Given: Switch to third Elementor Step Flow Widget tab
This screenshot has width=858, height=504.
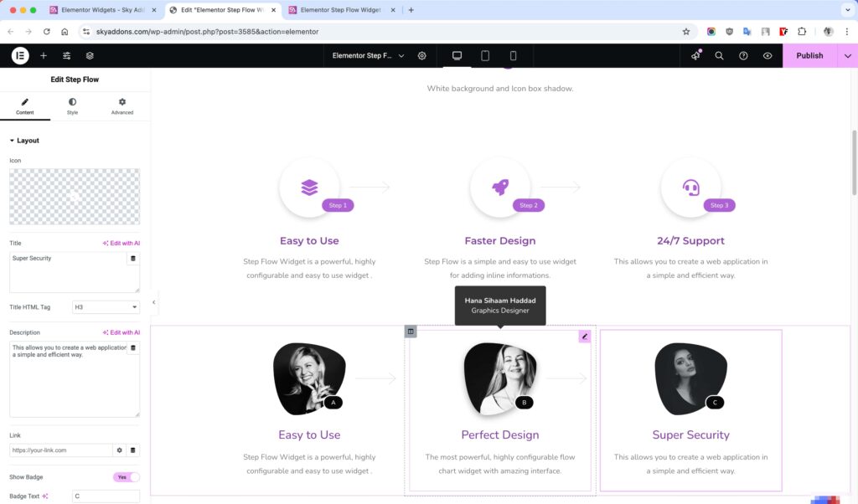Looking at the screenshot, I should [340, 10].
